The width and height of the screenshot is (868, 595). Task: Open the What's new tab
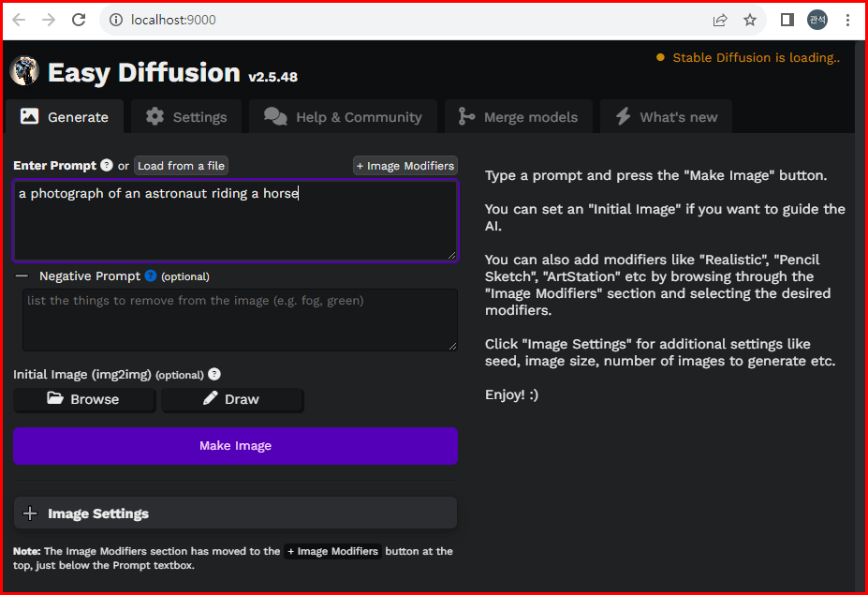click(666, 117)
